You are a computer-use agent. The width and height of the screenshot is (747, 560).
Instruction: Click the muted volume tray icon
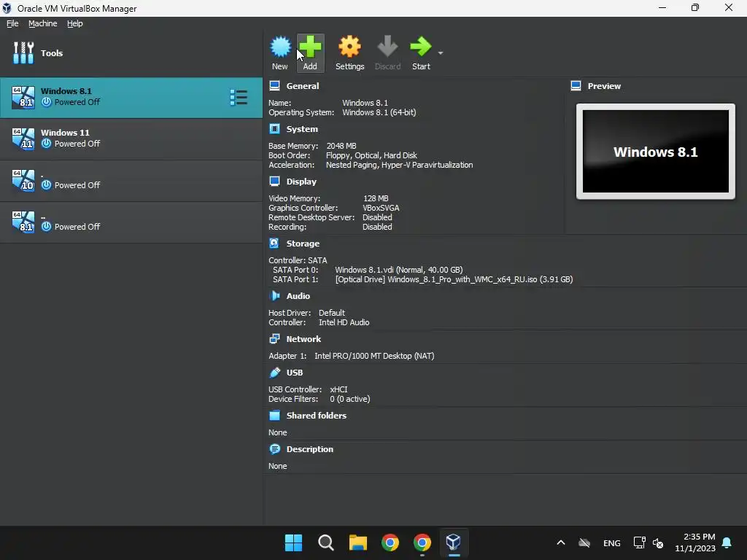click(x=658, y=542)
